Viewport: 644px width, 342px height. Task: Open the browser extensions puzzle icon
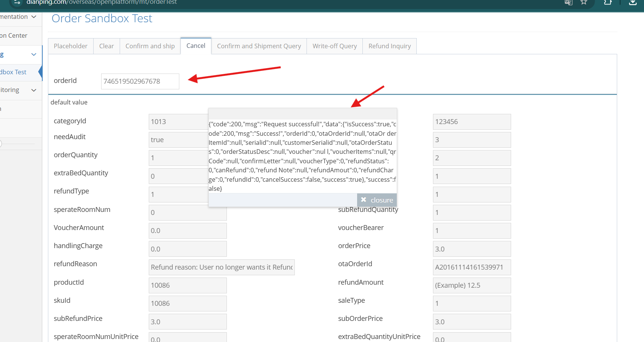pyautogui.click(x=608, y=2)
